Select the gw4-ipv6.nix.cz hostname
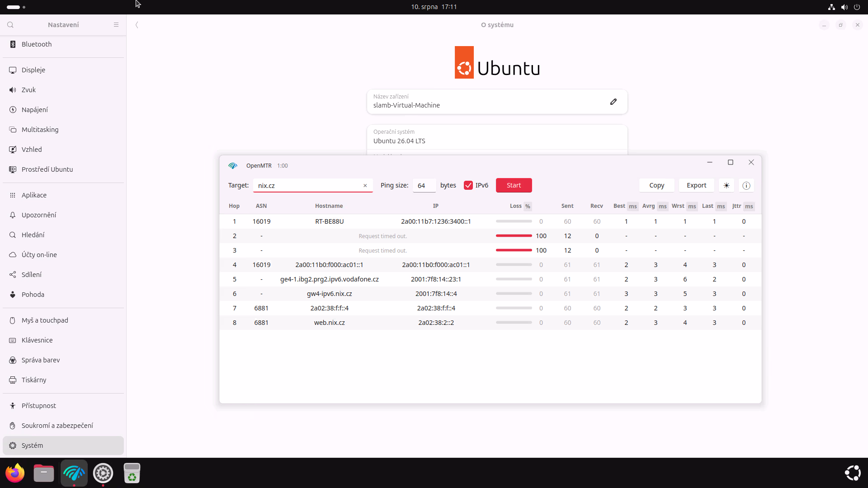Image resolution: width=868 pixels, height=488 pixels. 330,294
